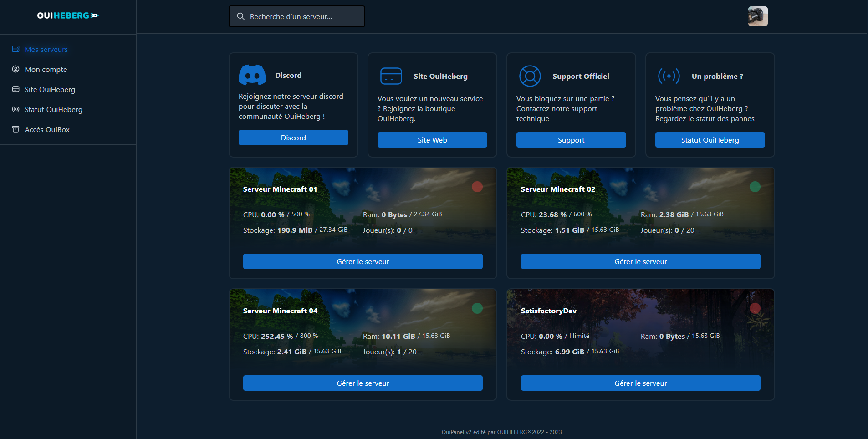This screenshot has width=868, height=439.
Task: Open the user avatar menu
Action: pyautogui.click(x=758, y=16)
